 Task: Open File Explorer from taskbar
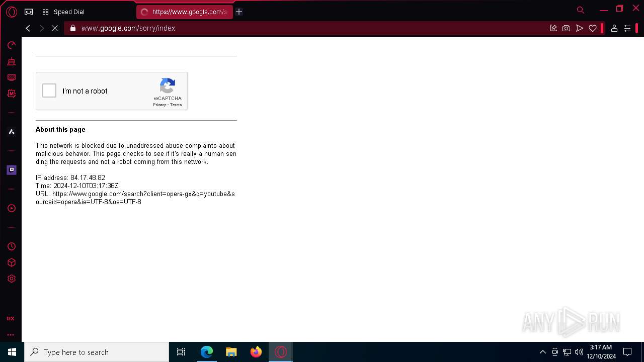coord(231,352)
